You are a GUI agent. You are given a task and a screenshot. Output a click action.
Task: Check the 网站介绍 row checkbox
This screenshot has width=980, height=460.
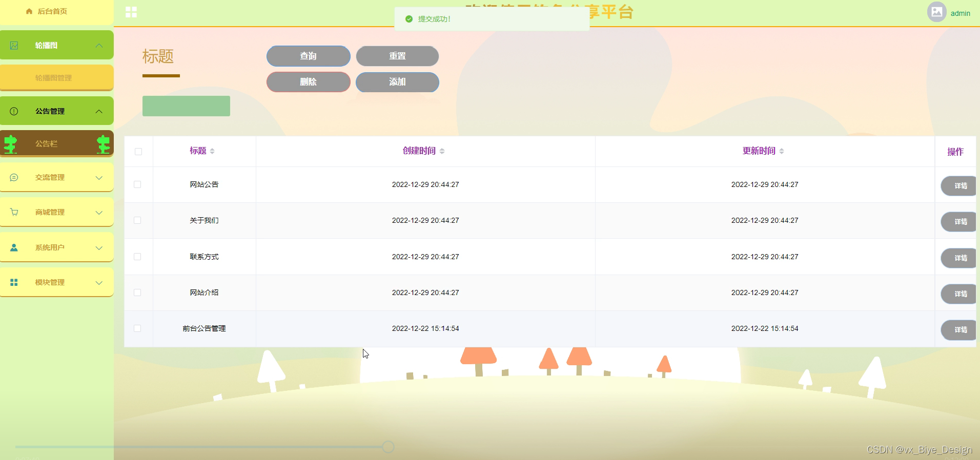(137, 292)
